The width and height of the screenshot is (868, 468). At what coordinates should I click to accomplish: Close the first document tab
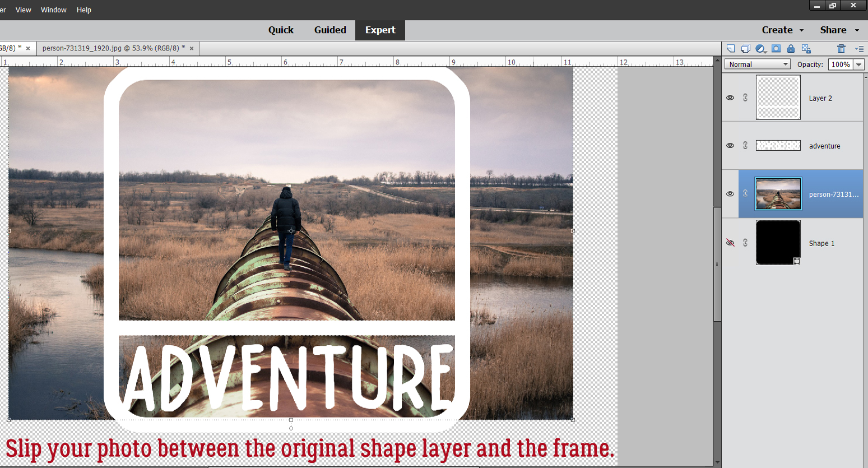coord(28,48)
